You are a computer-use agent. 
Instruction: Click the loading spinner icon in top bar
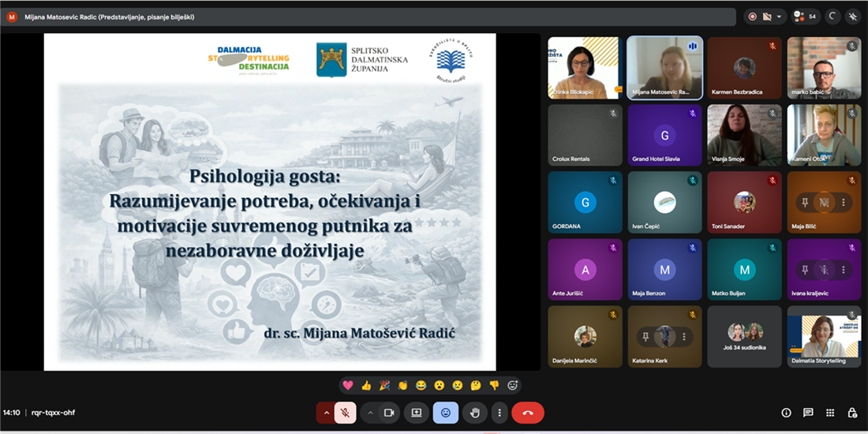[x=832, y=17]
